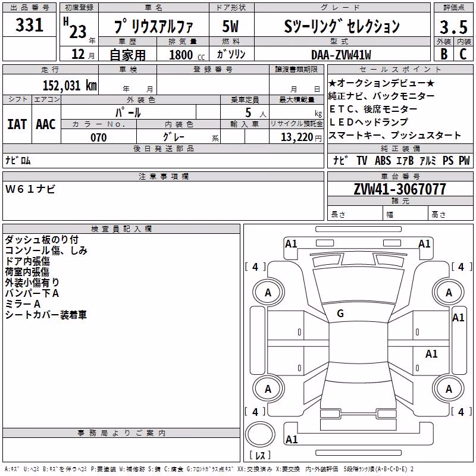Click the 検査員記入欄 section header
The image size is (476, 476).
tap(121, 229)
